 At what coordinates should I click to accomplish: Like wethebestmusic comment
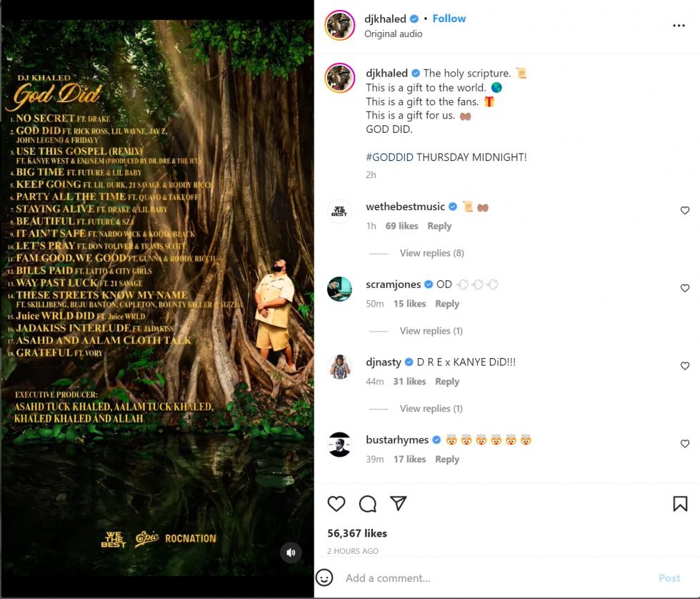(x=684, y=210)
